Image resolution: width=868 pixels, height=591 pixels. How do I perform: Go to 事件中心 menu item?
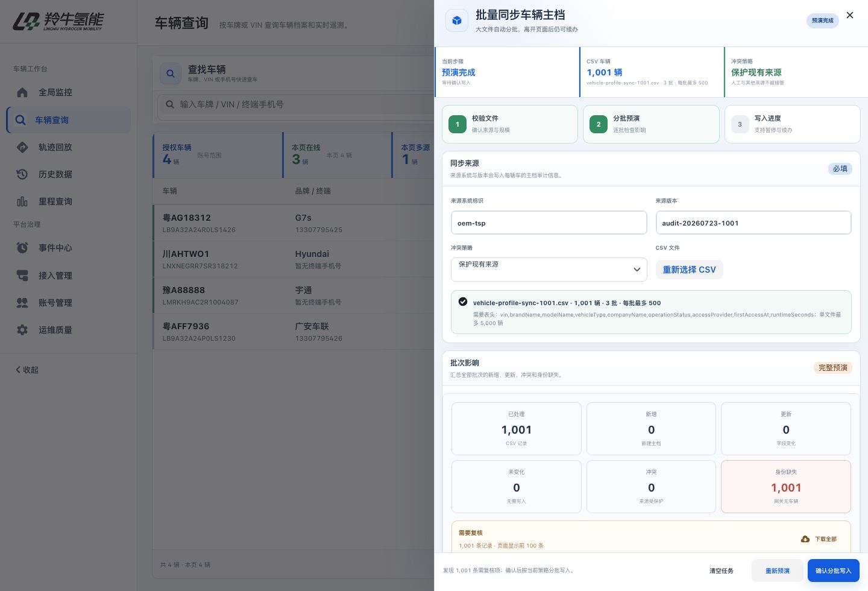click(x=69, y=248)
